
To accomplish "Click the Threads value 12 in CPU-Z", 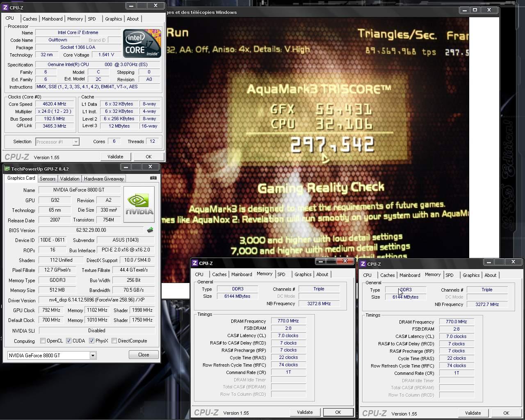I will [x=153, y=142].
